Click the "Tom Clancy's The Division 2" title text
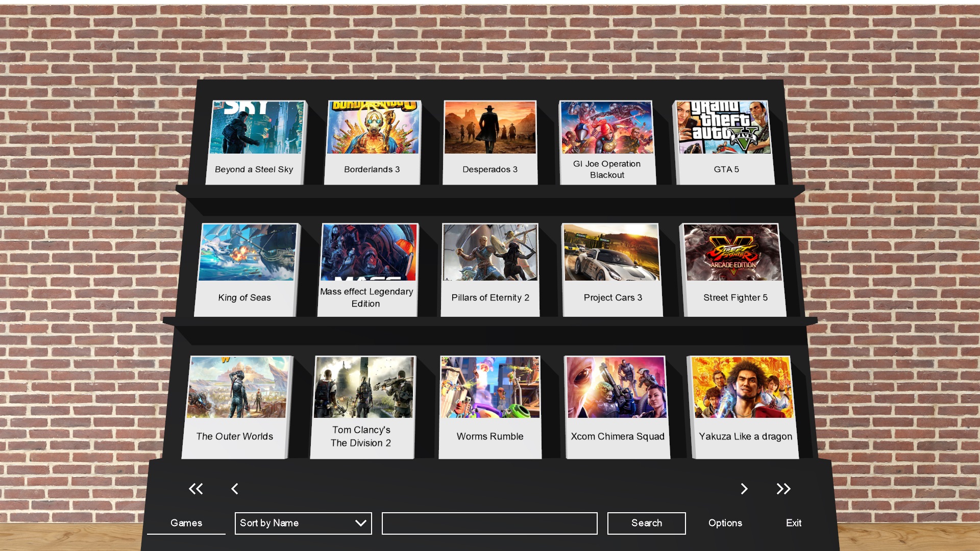Viewport: 980px width, 551px height. pos(361,437)
